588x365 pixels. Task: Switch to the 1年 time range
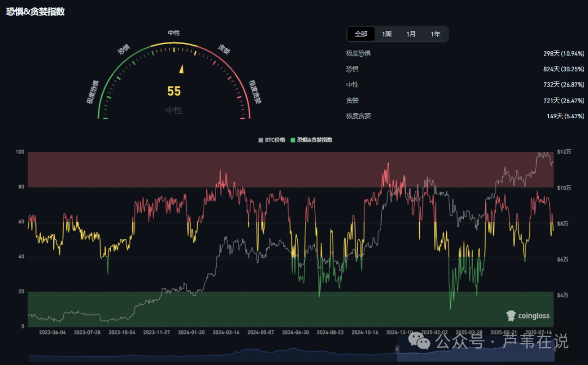coord(436,34)
